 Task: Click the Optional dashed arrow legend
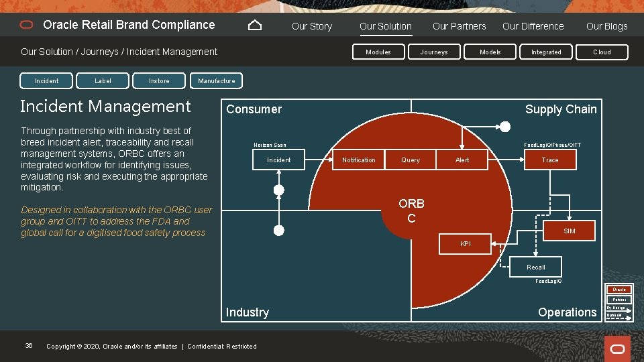619,316
